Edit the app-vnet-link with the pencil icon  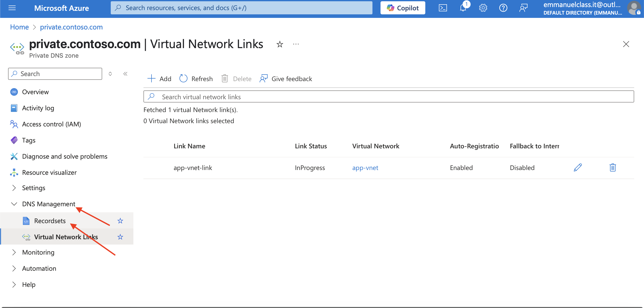coord(578,167)
